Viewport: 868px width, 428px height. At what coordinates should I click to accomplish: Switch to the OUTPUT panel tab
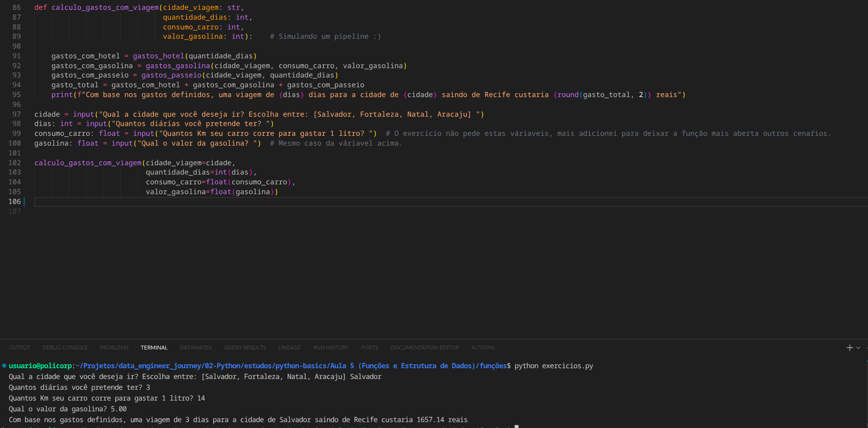coord(19,348)
